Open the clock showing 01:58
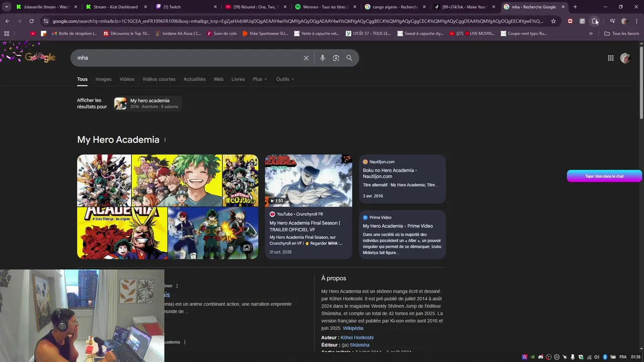This screenshot has height=362, width=644. tap(635, 357)
